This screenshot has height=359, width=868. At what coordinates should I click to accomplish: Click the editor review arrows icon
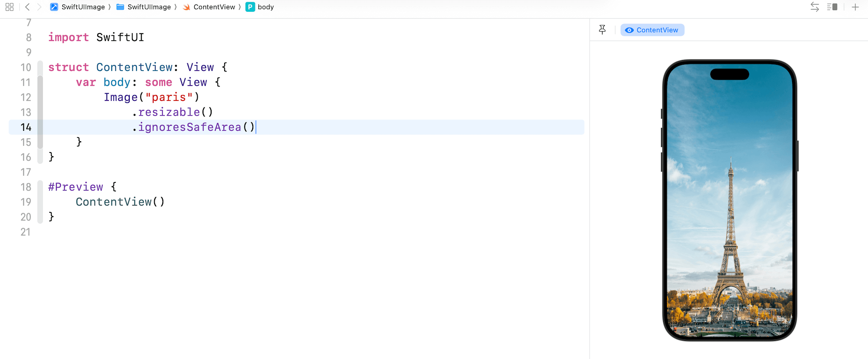pyautogui.click(x=815, y=7)
